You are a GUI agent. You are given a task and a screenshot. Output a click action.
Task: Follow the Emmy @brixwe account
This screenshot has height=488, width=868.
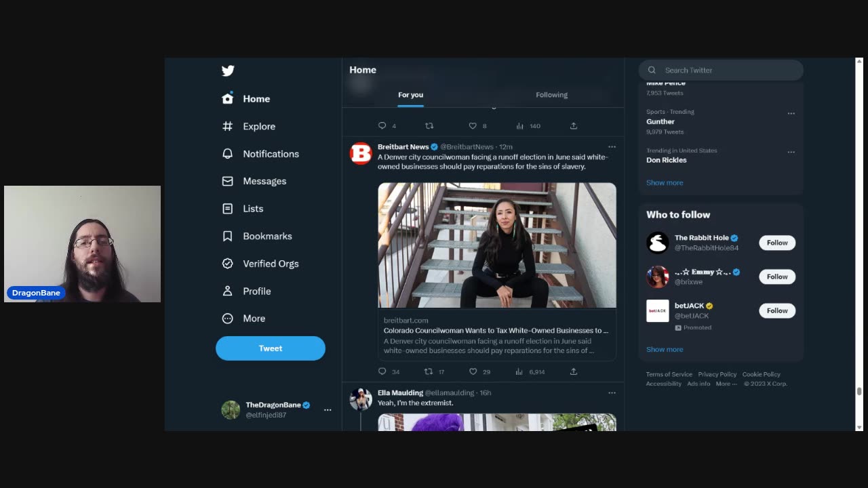(x=777, y=277)
